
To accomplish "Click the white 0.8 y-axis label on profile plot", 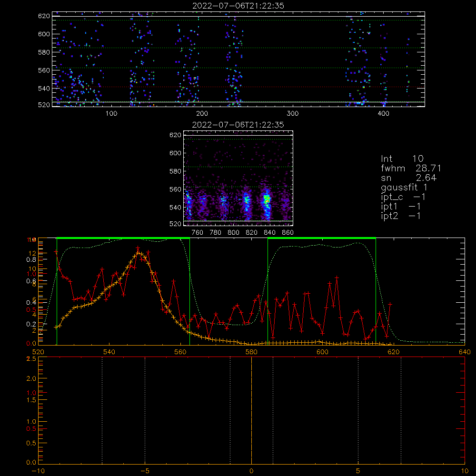I will pos(31,260).
